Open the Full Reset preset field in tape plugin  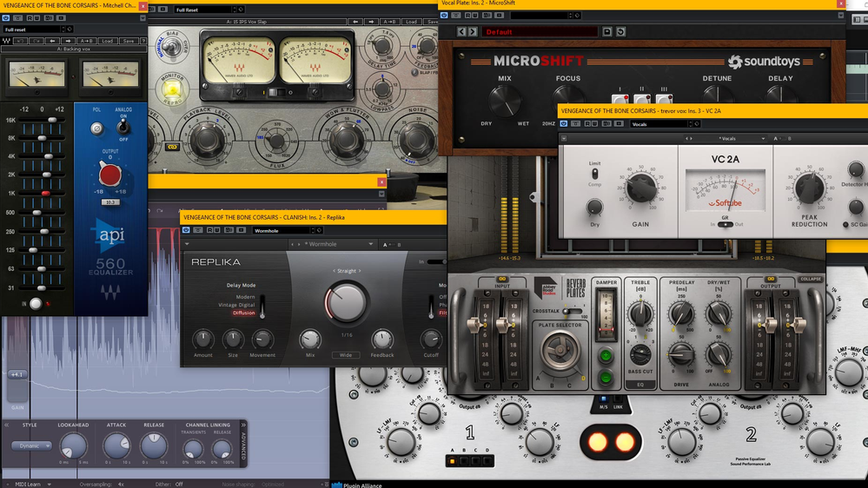pyautogui.click(x=205, y=10)
